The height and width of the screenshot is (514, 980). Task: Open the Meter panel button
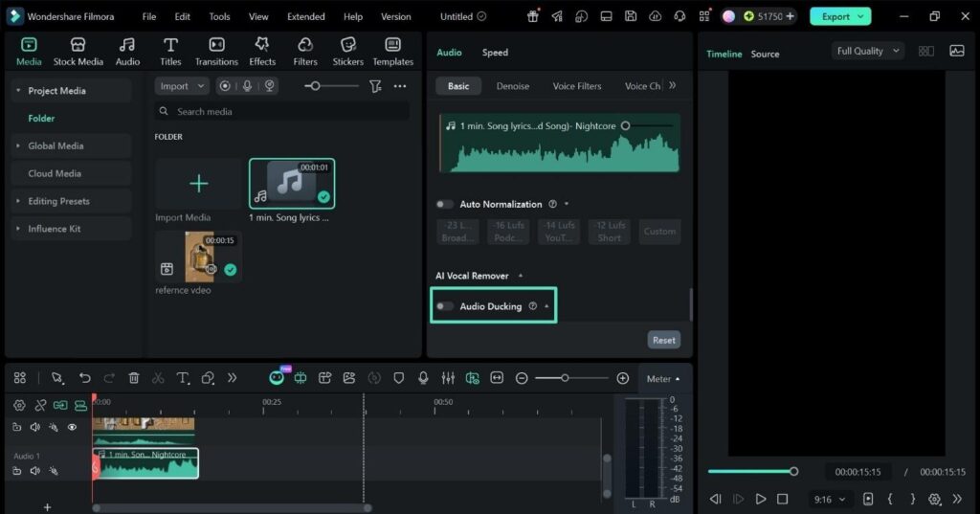(x=663, y=379)
